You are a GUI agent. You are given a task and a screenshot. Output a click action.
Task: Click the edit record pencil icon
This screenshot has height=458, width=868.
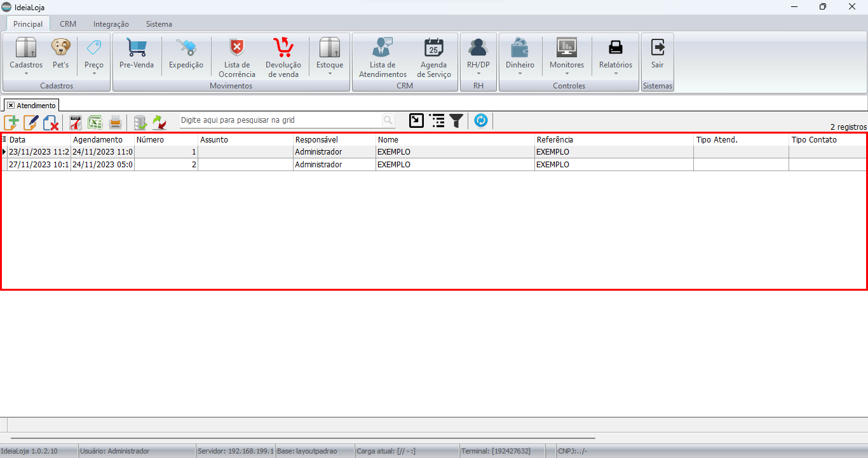pos(31,122)
